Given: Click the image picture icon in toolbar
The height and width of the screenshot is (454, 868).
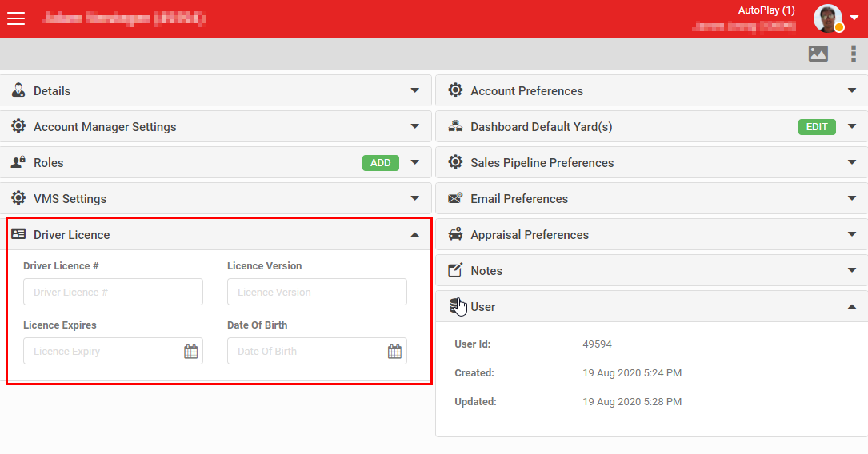Looking at the screenshot, I should (x=818, y=54).
